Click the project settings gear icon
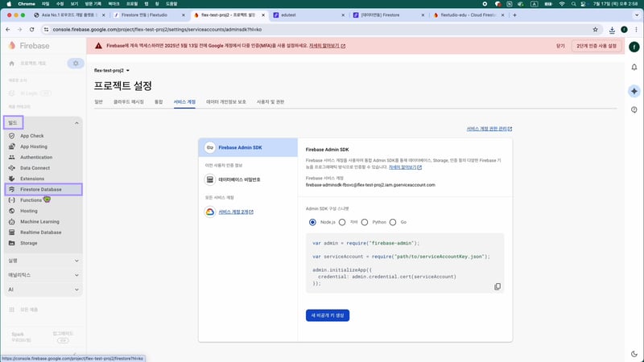 [75, 63]
